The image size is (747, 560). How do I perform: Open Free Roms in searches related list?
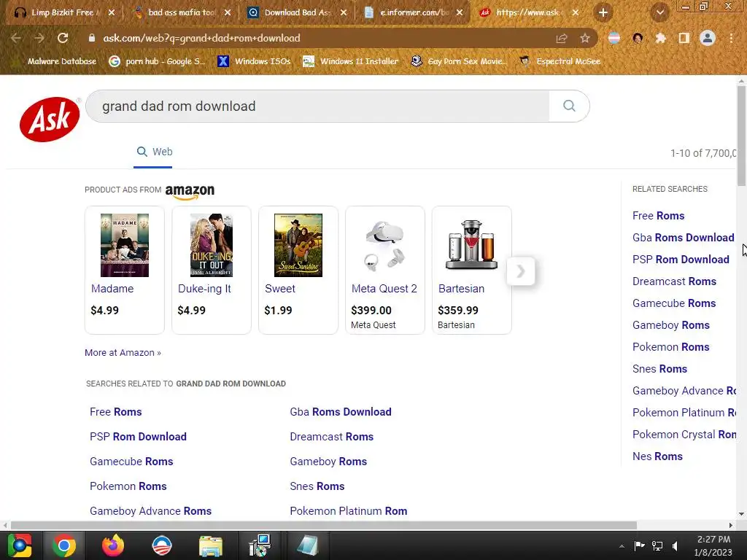(x=116, y=412)
